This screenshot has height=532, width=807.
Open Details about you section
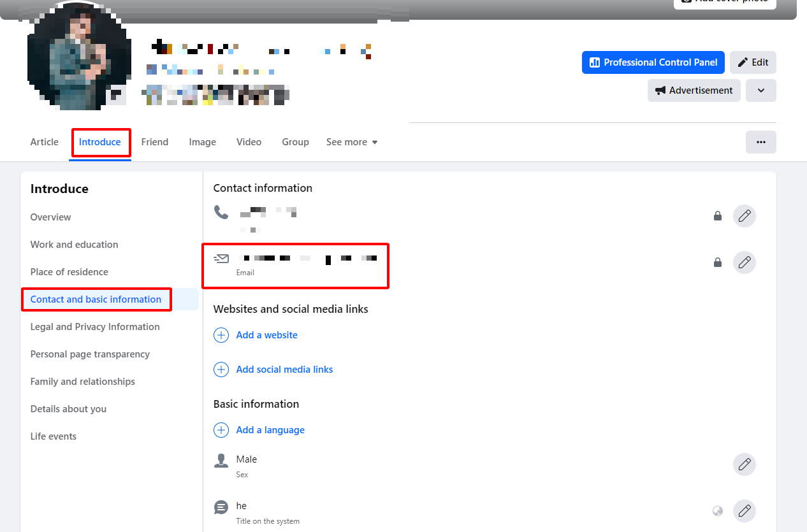click(x=69, y=409)
